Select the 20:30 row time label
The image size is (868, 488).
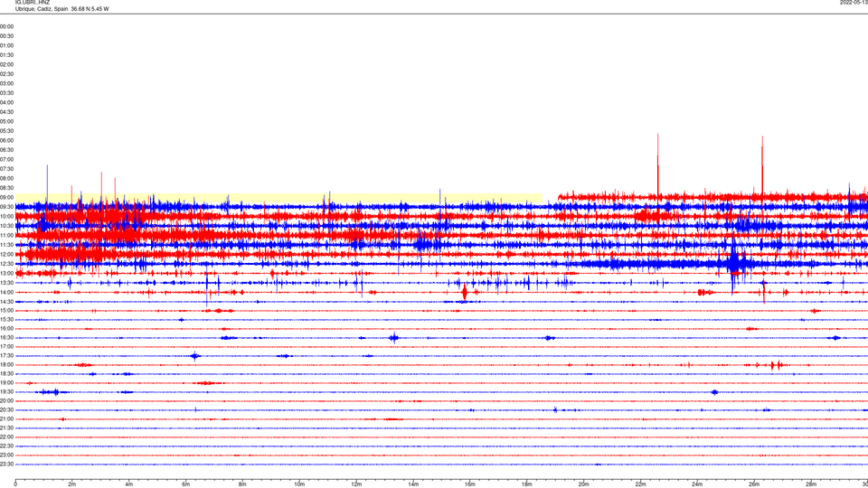coord(6,410)
